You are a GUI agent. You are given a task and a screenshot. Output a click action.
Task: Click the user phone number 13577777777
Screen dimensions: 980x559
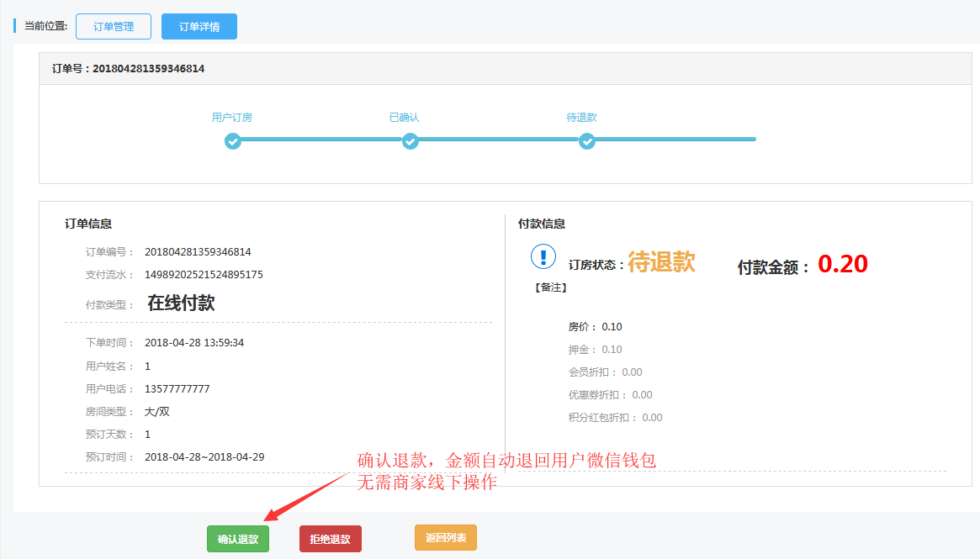coord(177,389)
